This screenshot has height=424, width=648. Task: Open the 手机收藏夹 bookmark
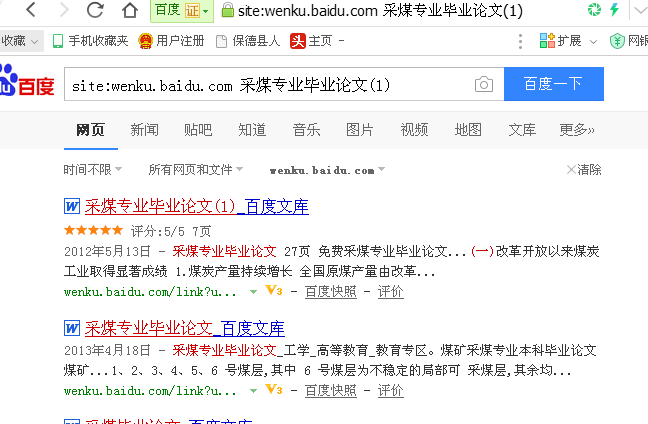pyautogui.click(x=91, y=41)
